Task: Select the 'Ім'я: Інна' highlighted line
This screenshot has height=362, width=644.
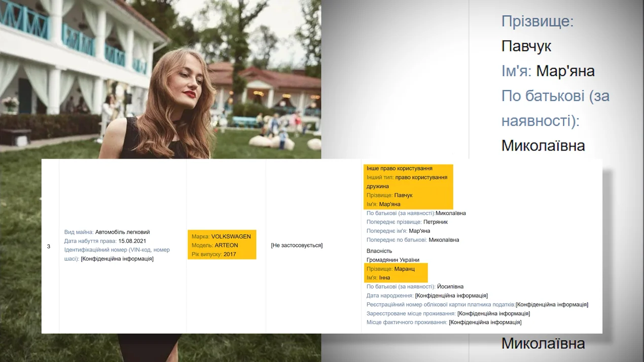Action: pos(378,278)
